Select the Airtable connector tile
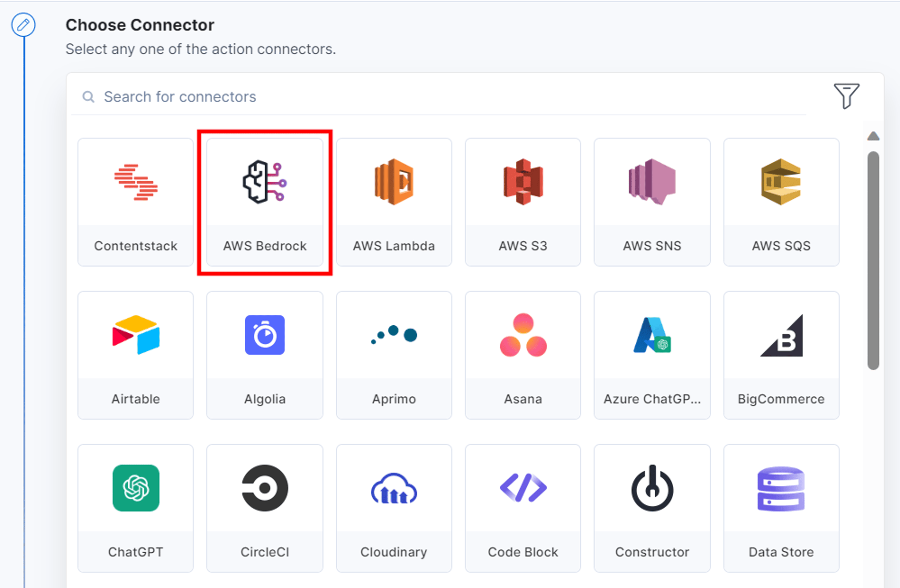Viewport: 900px width, 588px height. pyautogui.click(x=135, y=355)
